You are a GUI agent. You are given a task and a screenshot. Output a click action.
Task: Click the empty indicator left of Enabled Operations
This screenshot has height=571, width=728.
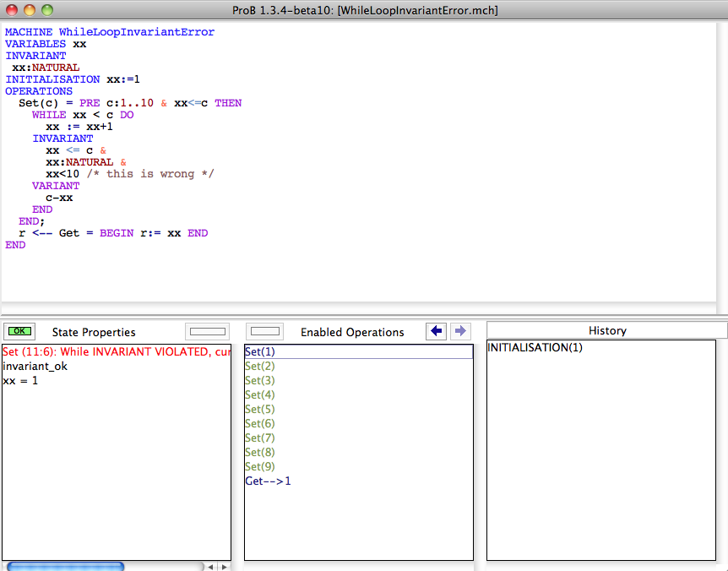click(267, 331)
